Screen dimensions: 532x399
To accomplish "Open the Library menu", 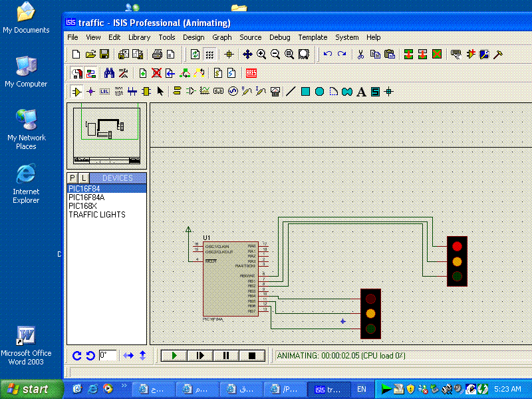I will (139, 37).
